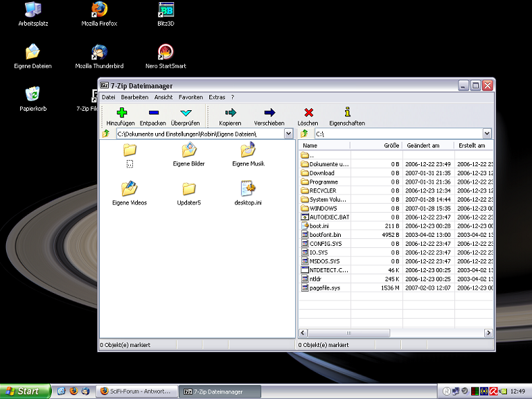Click the Entpacken blue minus icon
This screenshot has width=532, height=399.
pyautogui.click(x=153, y=113)
